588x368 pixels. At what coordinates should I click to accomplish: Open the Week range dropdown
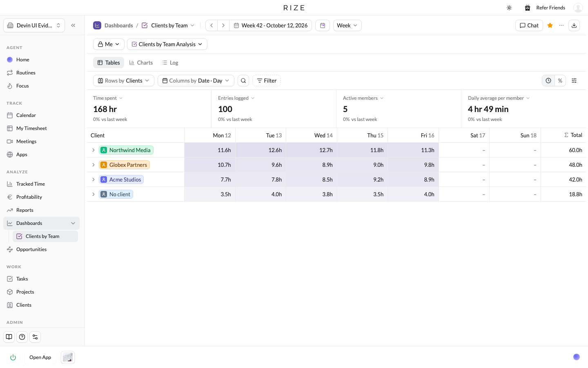347,25
